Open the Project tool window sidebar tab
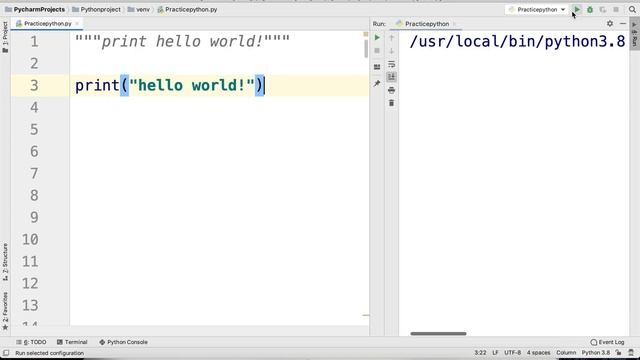Image resolution: width=640 pixels, height=360 pixels. [5, 37]
